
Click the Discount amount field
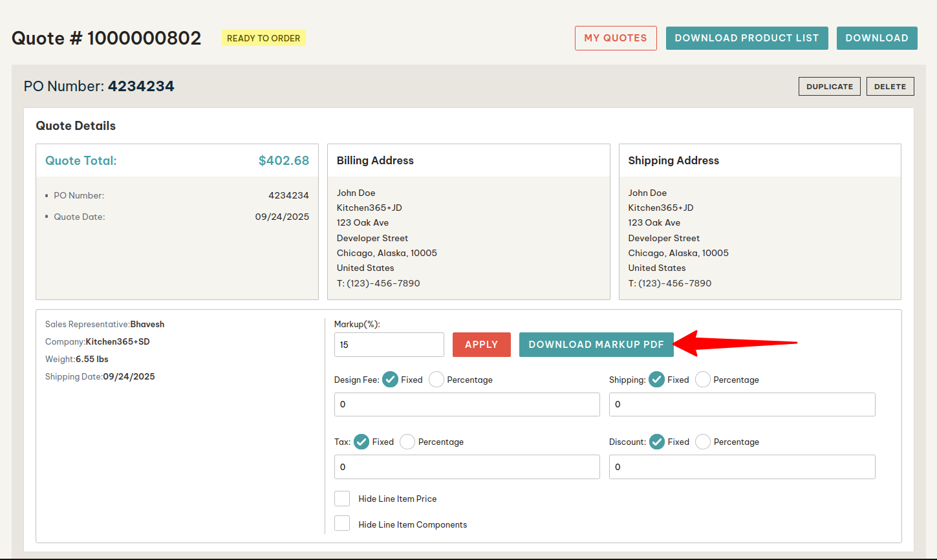741,467
